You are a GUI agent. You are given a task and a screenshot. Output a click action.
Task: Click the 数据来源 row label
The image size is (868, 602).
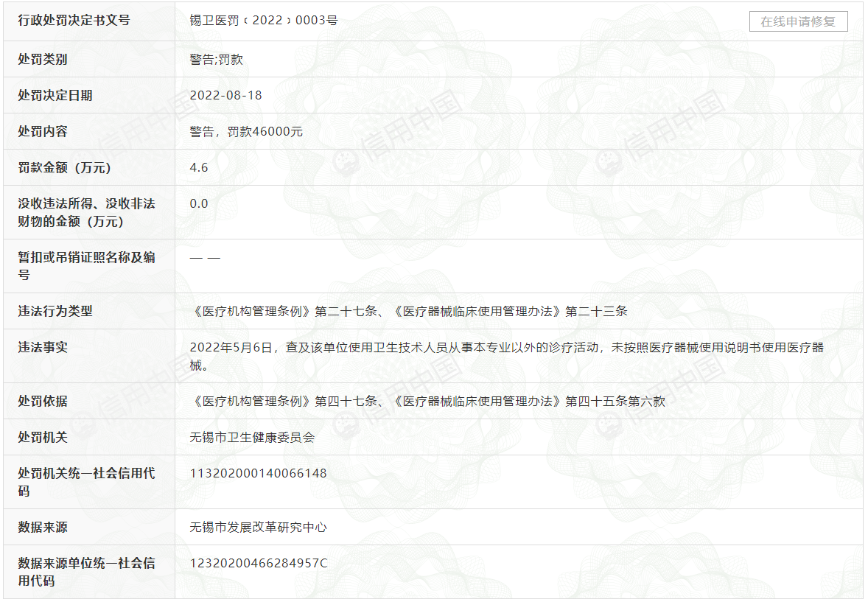pyautogui.click(x=43, y=528)
